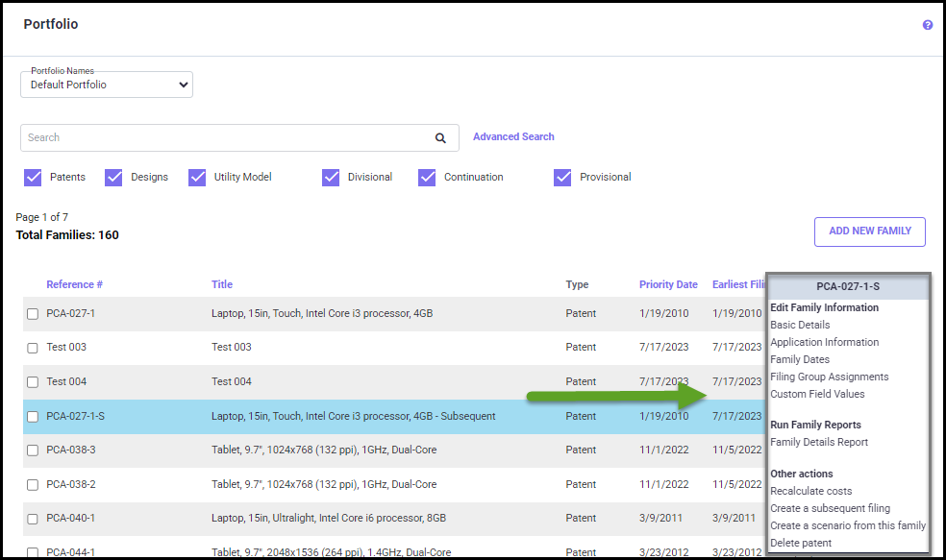Screen dimensions: 946x560
Task: Click the search magnifying glass icon
Action: pos(440,138)
